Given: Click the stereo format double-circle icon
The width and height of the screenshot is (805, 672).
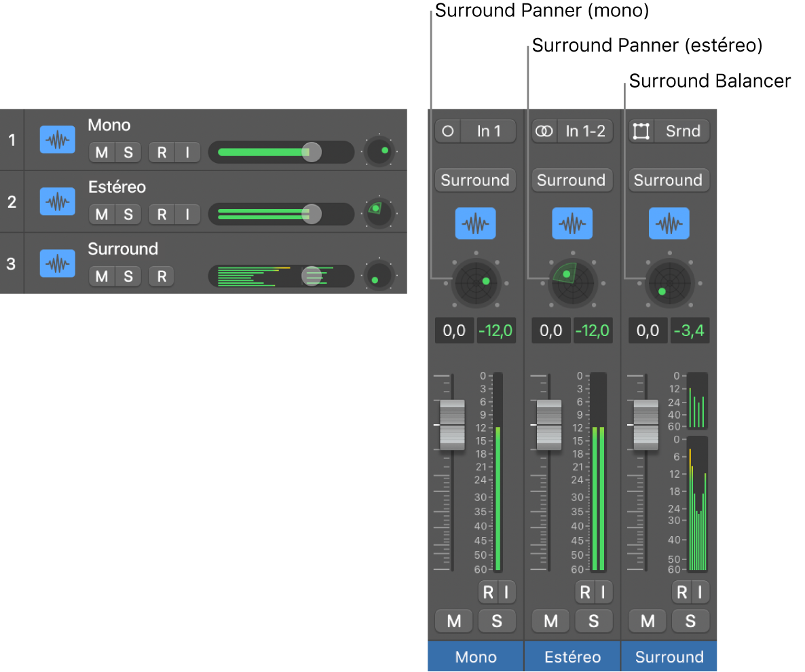Looking at the screenshot, I should coord(544,131).
